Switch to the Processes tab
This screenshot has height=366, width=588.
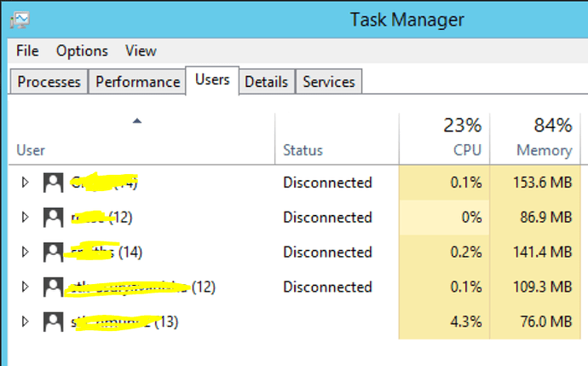tap(49, 81)
